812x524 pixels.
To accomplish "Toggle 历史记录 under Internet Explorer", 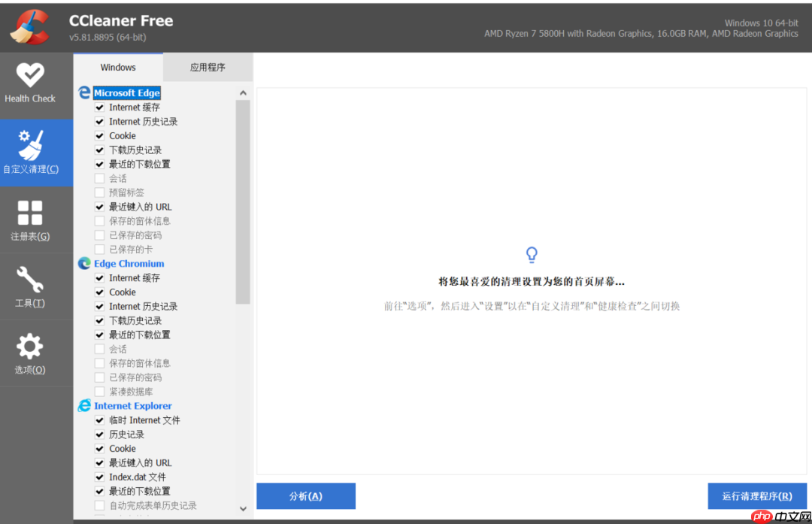I will (x=99, y=434).
